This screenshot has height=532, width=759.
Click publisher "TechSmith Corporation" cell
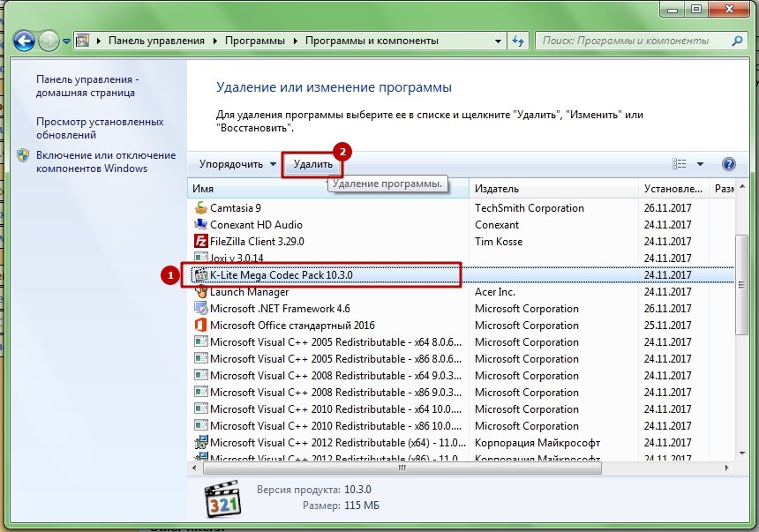tap(529, 207)
